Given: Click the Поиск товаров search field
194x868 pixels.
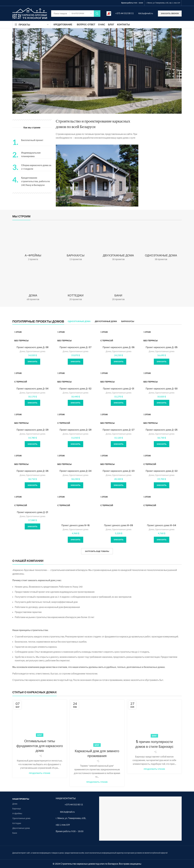Looking at the screenshot, I should pyautogui.click(x=60, y=14).
